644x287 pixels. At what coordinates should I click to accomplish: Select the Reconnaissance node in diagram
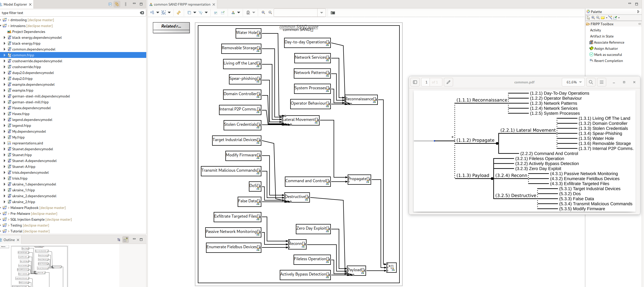click(361, 99)
